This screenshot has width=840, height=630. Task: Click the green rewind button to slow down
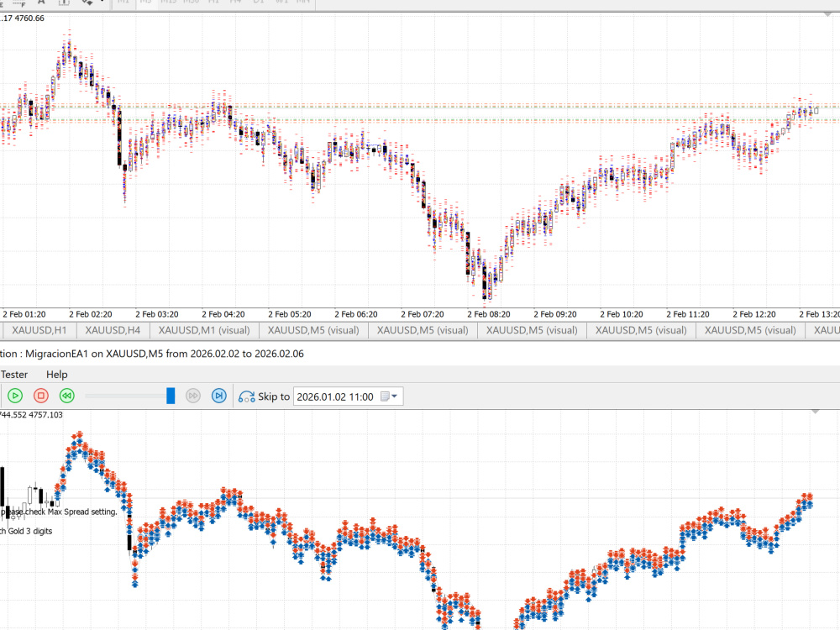[66, 396]
